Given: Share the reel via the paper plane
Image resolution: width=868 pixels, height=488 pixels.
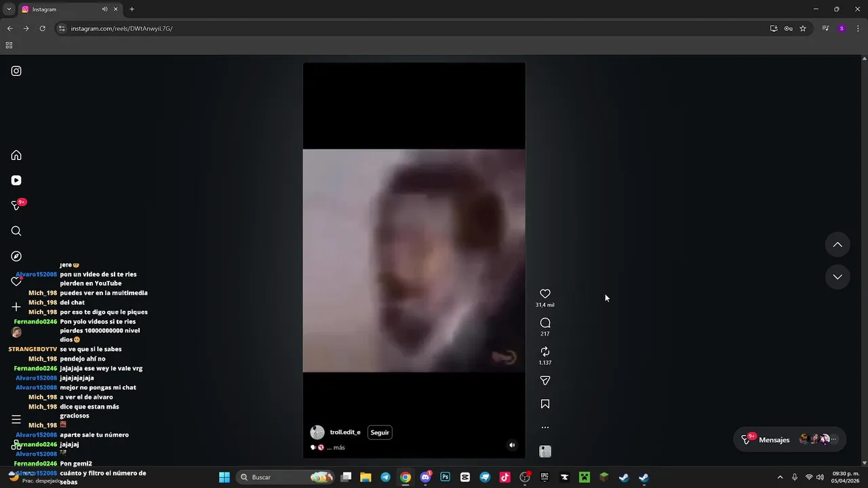Looking at the screenshot, I should coord(545,381).
